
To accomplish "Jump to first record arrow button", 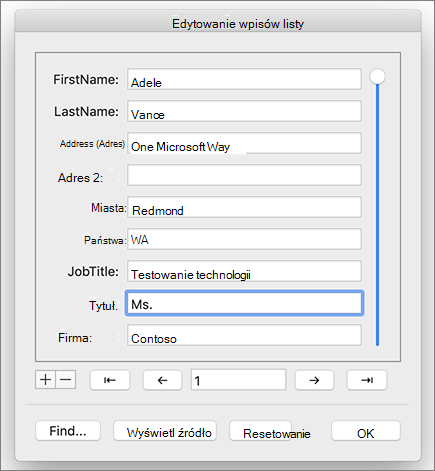I will (x=110, y=380).
